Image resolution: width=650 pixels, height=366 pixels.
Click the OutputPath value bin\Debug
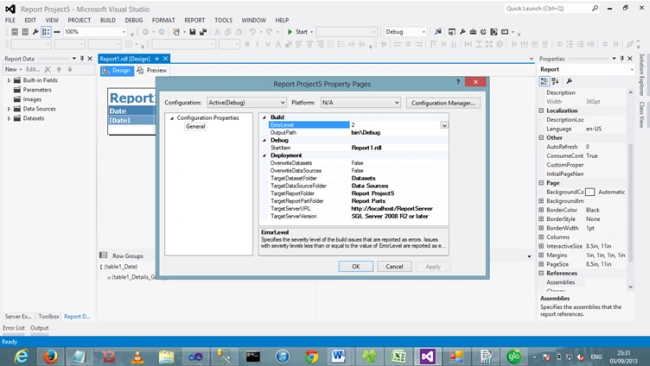point(366,133)
